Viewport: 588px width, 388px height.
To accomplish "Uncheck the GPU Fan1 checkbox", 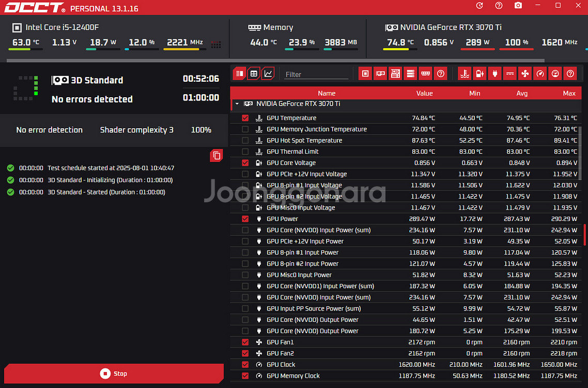I will coord(245,342).
